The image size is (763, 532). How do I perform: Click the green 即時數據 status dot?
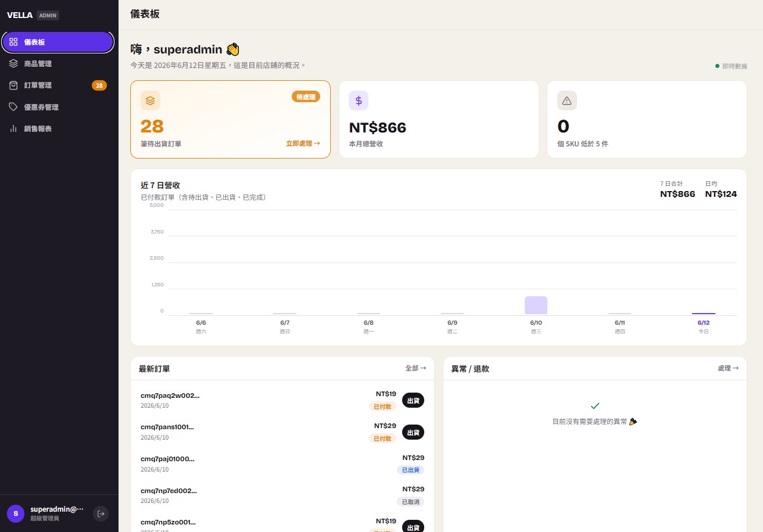pos(717,66)
